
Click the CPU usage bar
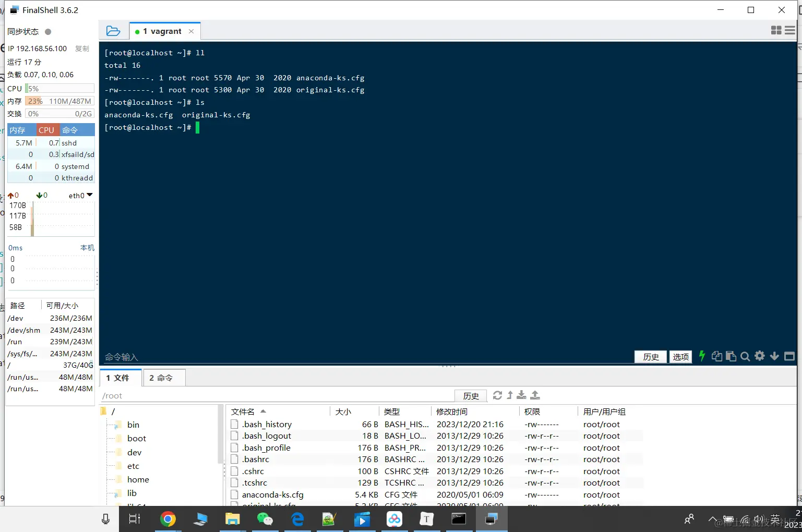coord(59,89)
